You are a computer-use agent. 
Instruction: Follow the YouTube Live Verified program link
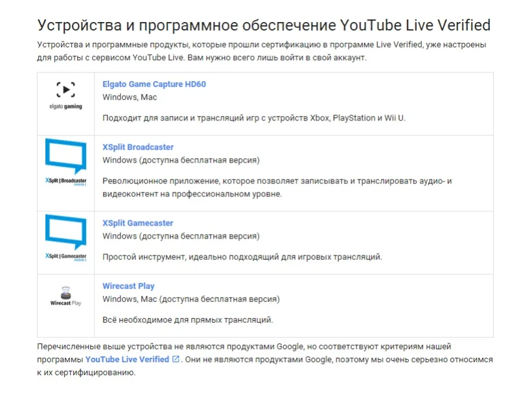(127, 359)
